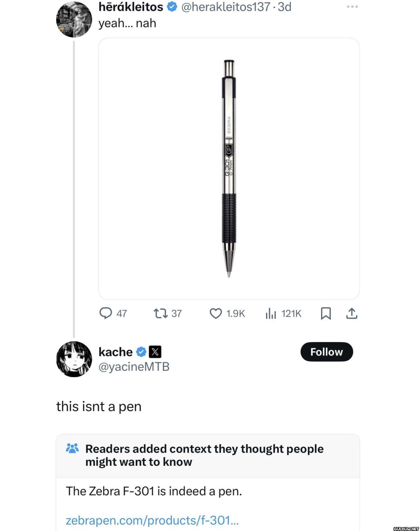Open the hērákleitos display name

click(x=131, y=7)
